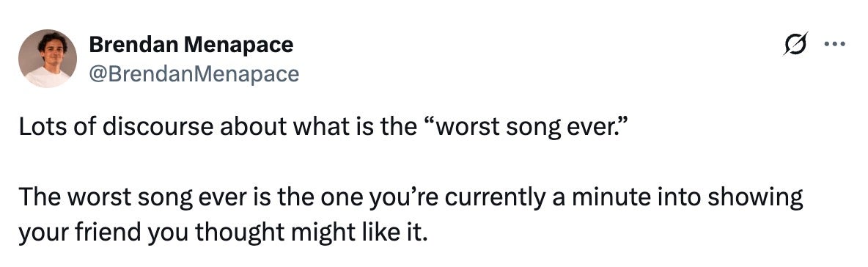Click the word "Lots" starting the tweet

37,128
